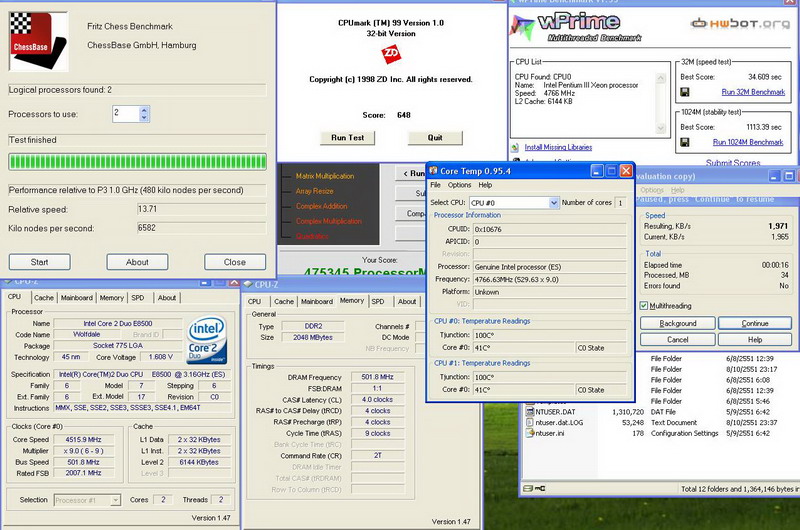Screen dimensions: 800x530
Task: Click Quit in CPUmark 99
Action: click(435, 138)
